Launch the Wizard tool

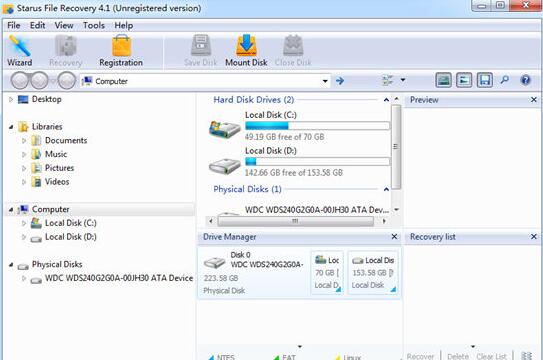(x=19, y=51)
